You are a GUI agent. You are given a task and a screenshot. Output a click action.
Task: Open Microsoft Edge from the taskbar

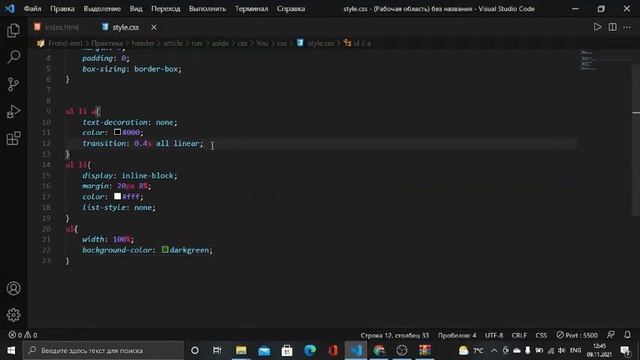pyautogui.click(x=310, y=350)
